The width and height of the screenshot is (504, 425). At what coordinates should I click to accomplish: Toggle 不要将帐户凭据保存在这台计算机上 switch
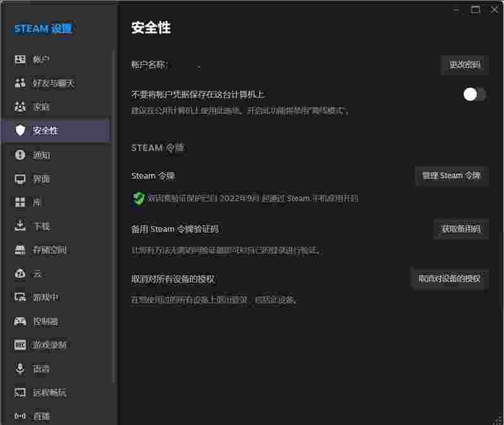(x=474, y=94)
